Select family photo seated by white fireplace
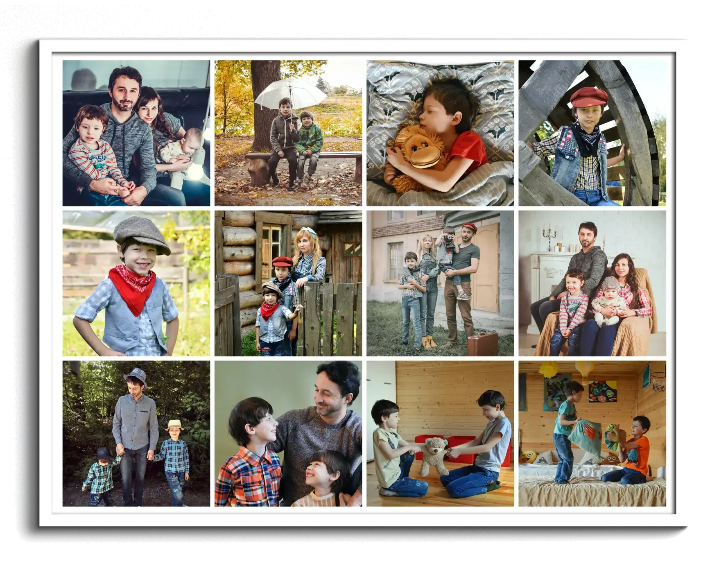This screenshot has height=566, width=728. 592,283
